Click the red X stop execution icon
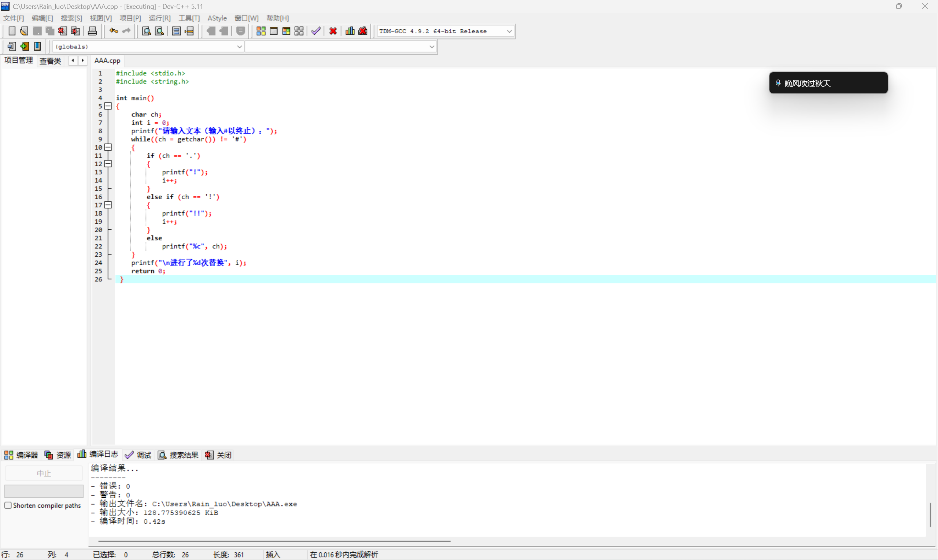938x560 pixels. coord(333,31)
